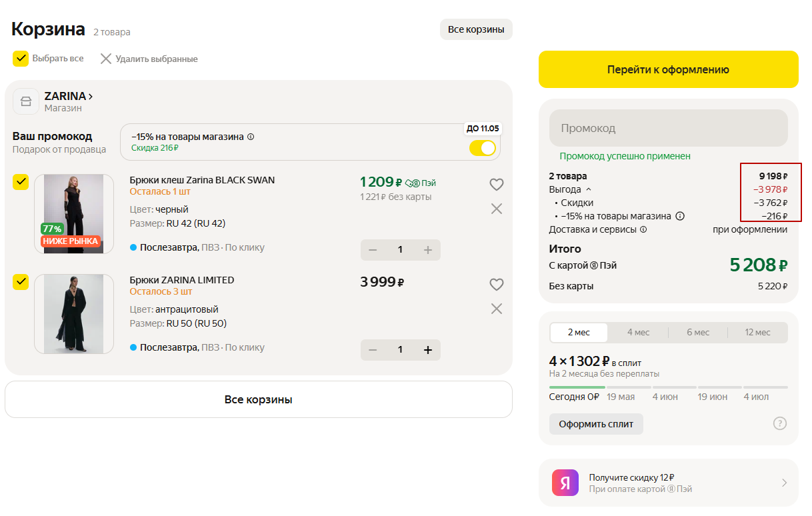
Task: Click the 4 × 1302 ₽ в сплит text
Action: 595,361
